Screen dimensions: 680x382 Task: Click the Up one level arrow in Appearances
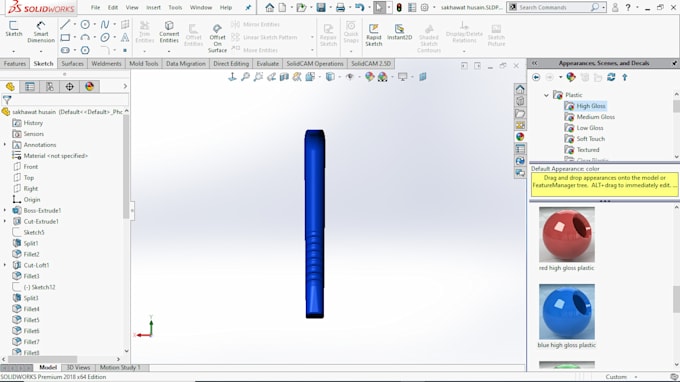coord(624,77)
